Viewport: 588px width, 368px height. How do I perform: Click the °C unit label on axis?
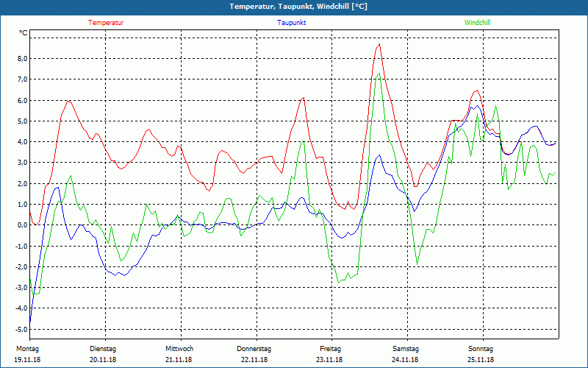pos(24,33)
